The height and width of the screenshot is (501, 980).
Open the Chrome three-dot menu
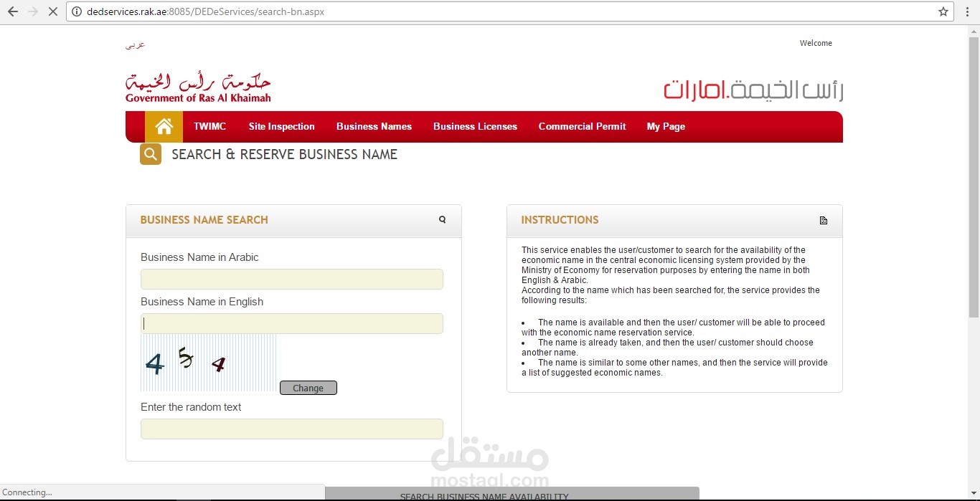tap(967, 11)
